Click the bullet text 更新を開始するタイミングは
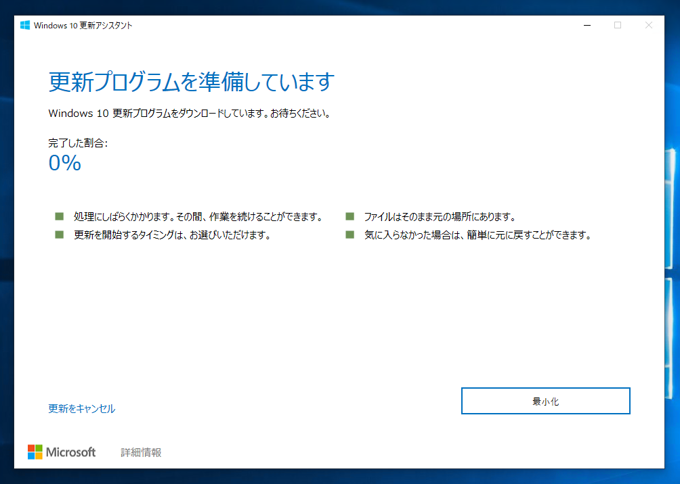 point(130,235)
